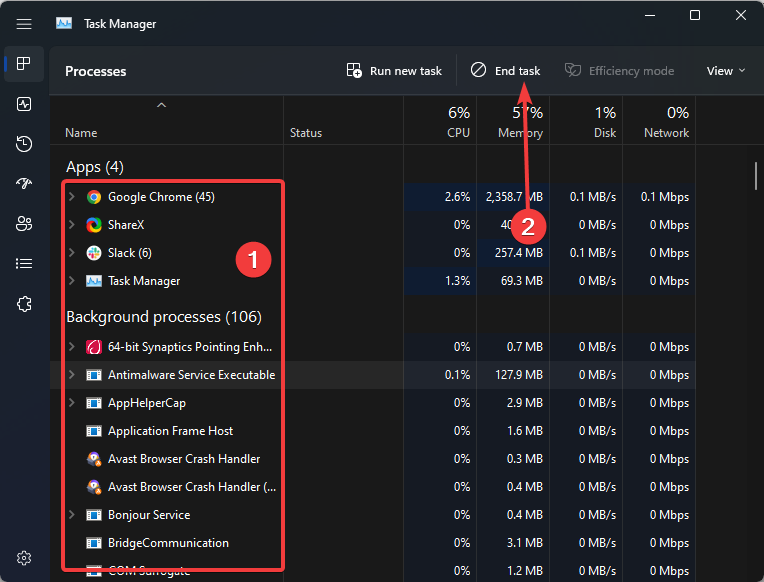Image resolution: width=764 pixels, height=582 pixels.
Task: Select the second Avast Browser Crash Handler (...
Action: pos(191,487)
